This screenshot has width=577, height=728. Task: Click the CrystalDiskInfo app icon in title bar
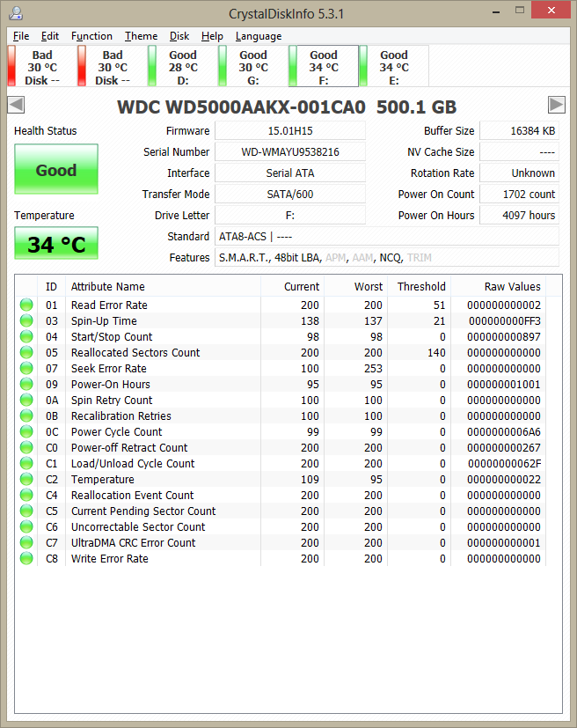[16, 12]
